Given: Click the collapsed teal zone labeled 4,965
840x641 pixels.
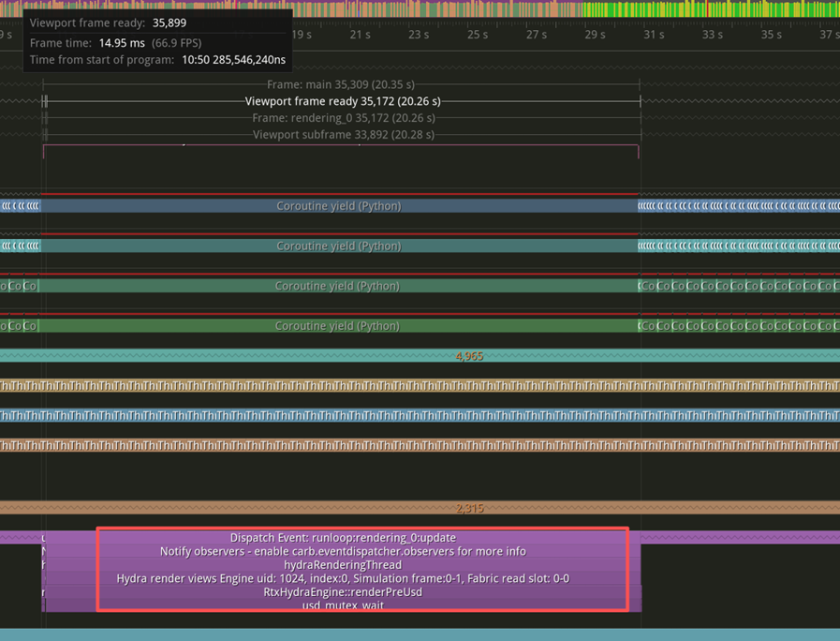Looking at the screenshot, I should pyautogui.click(x=468, y=356).
